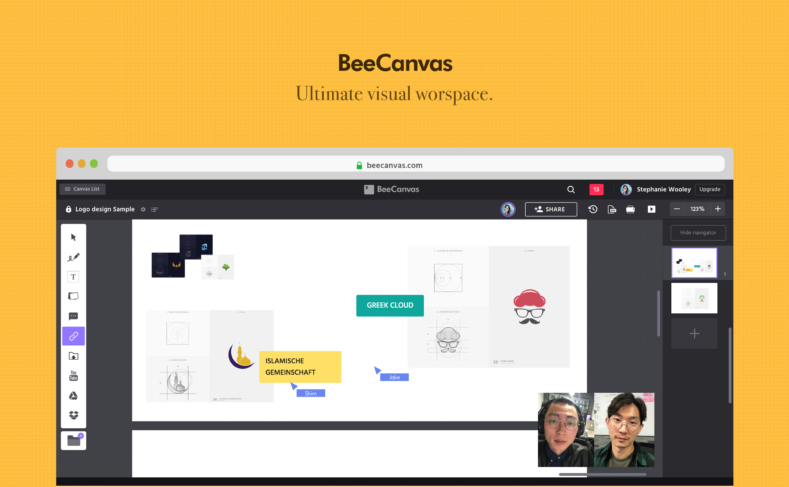Open version history clock icon

(592, 209)
